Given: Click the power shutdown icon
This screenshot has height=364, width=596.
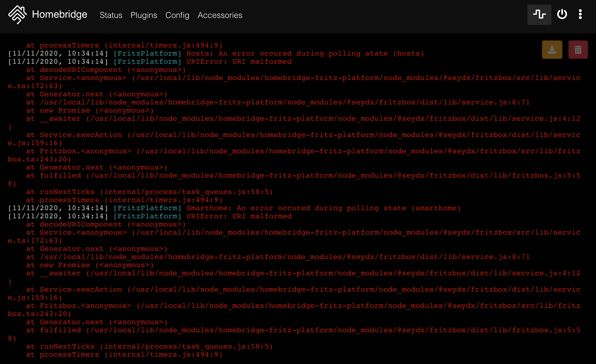Looking at the screenshot, I should coord(562,15).
